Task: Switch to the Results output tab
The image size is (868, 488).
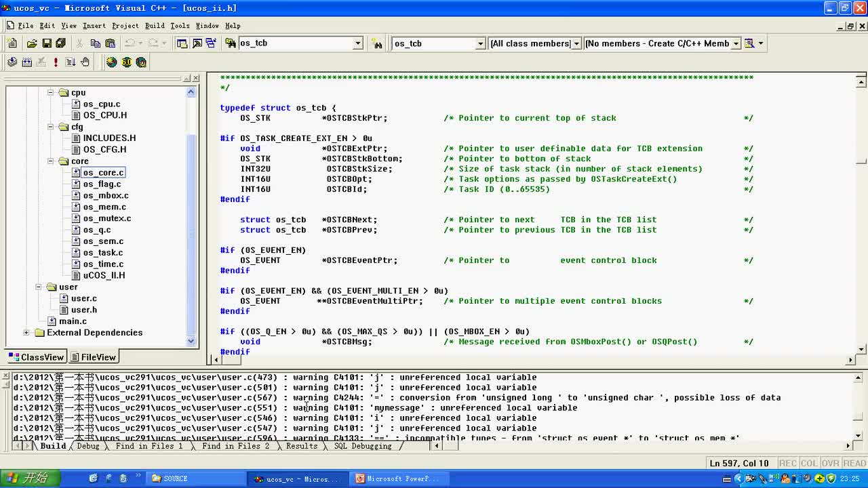Action: pyautogui.click(x=302, y=446)
